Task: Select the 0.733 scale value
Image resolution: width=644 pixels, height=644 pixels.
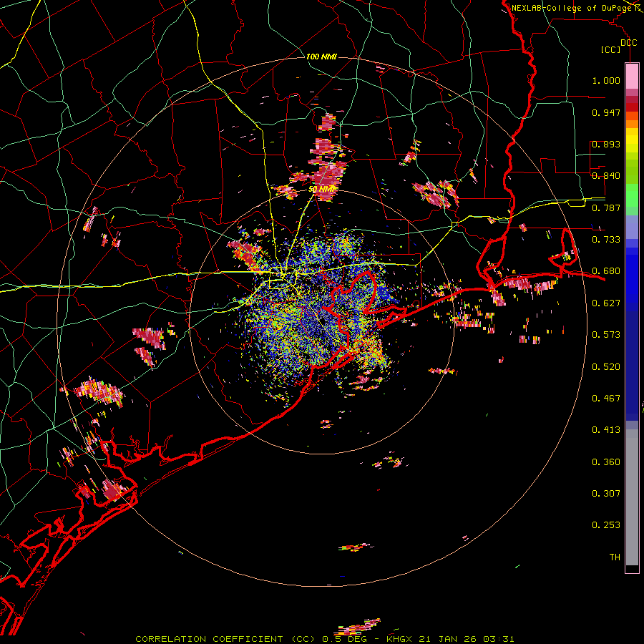Action: tap(606, 240)
